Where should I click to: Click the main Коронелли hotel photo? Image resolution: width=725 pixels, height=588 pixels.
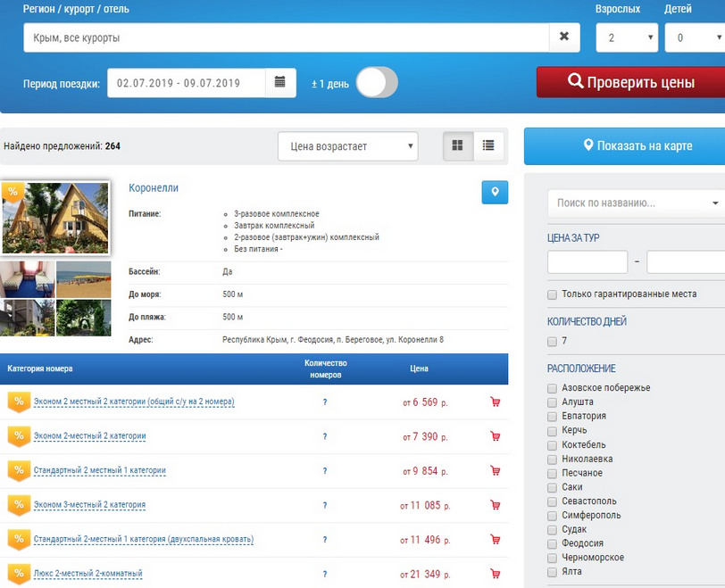coord(55,219)
